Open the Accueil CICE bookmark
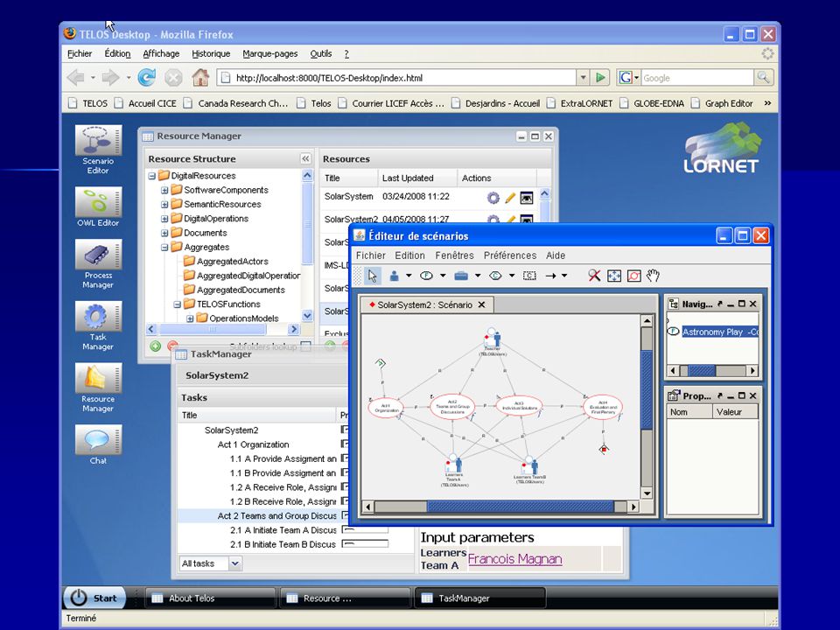 146,103
